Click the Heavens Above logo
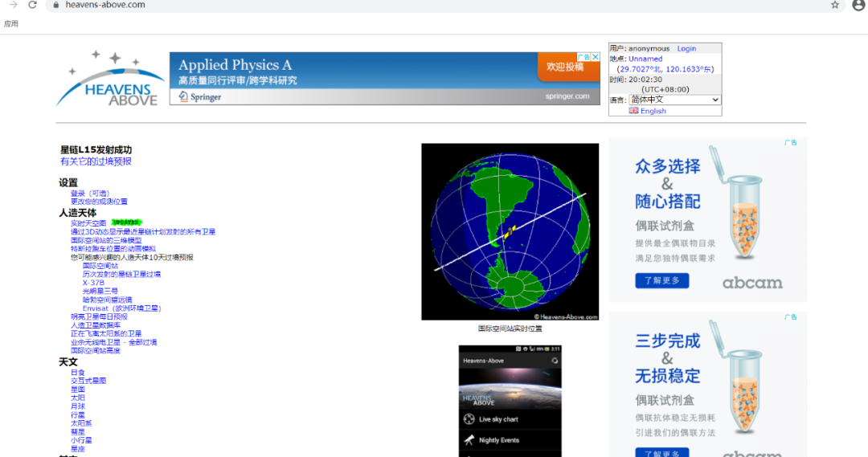This screenshot has width=868, height=457. coord(109,79)
